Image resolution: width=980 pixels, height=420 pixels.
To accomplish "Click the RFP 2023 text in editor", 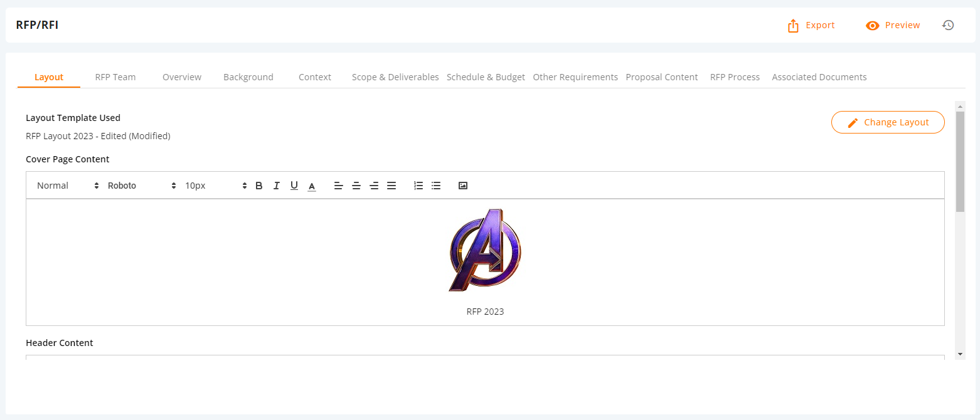I will 485,312.
